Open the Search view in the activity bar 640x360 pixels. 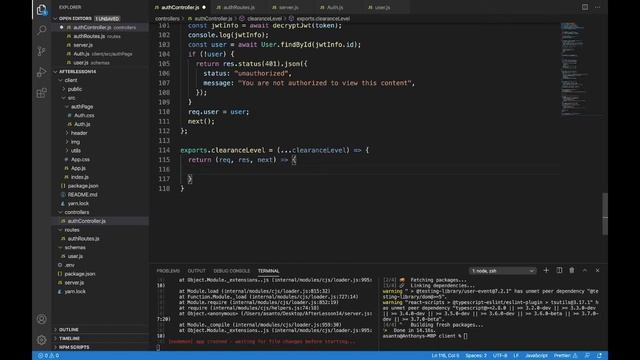tap(42, 30)
